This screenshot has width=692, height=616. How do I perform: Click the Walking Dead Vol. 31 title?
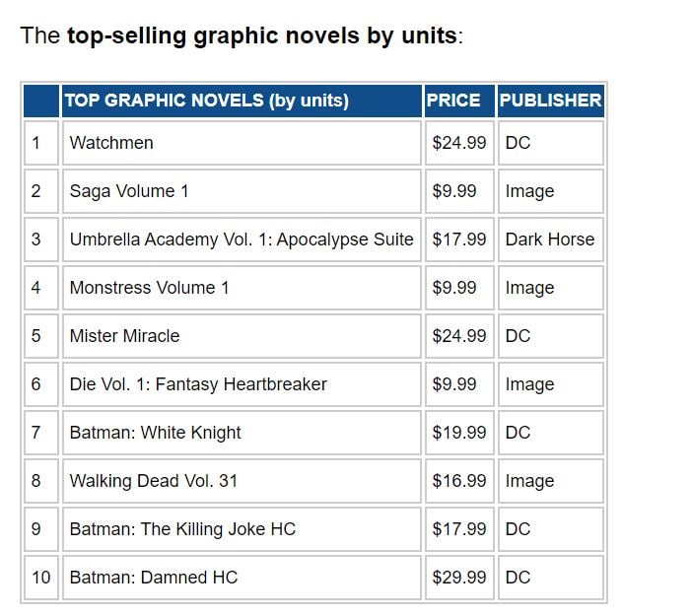pyautogui.click(x=153, y=481)
